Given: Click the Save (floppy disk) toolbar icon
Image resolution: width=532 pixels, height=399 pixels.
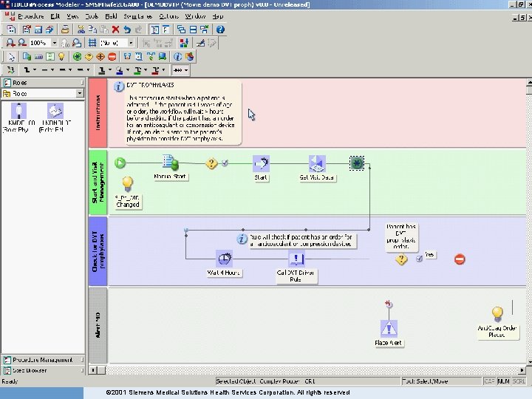Looking at the screenshot, I should [38, 30].
